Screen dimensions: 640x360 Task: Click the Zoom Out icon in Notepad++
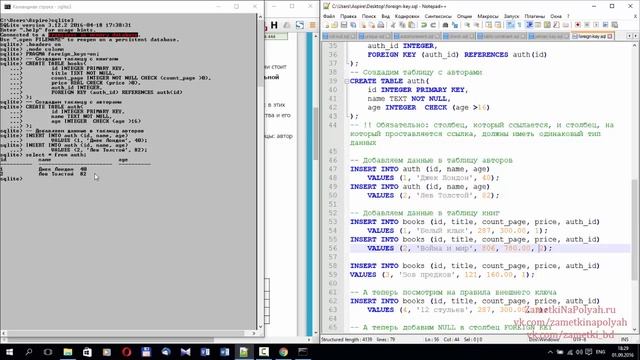pyautogui.click(x=476, y=25)
